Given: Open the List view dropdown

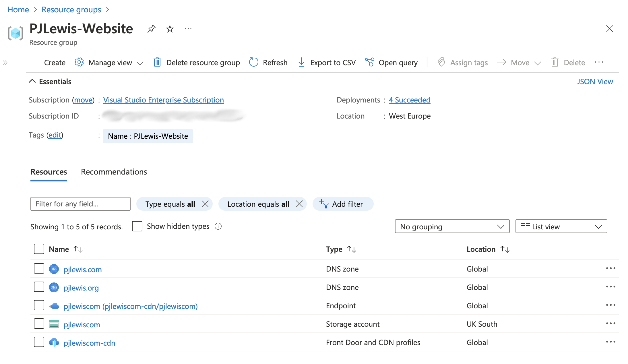Looking at the screenshot, I should click(x=561, y=226).
